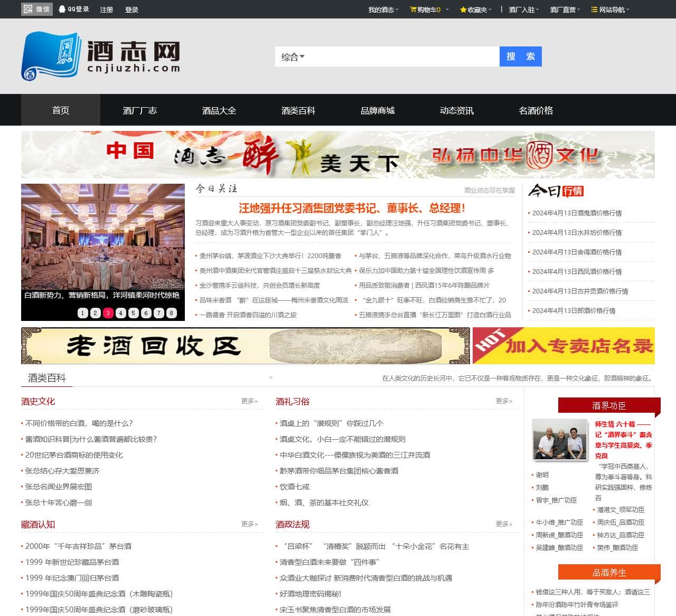Click the 老酒回收区 banner image
The width and height of the screenshot is (676, 616).
coord(245,346)
